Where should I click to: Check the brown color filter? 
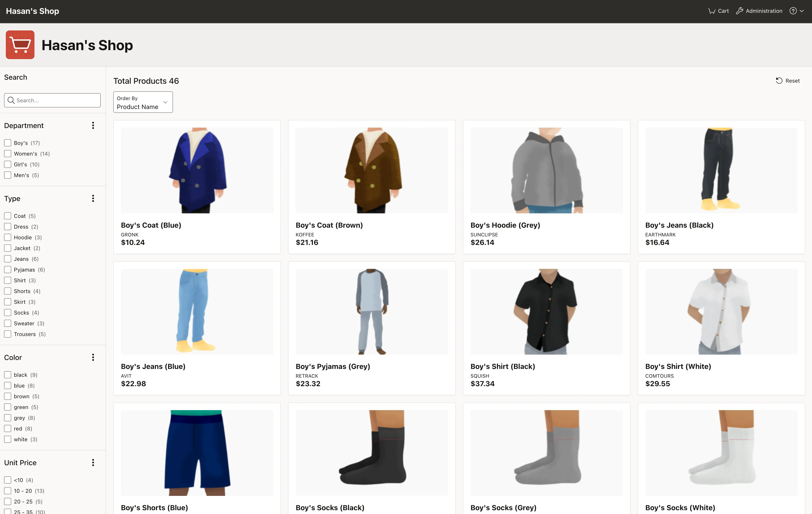coord(8,397)
